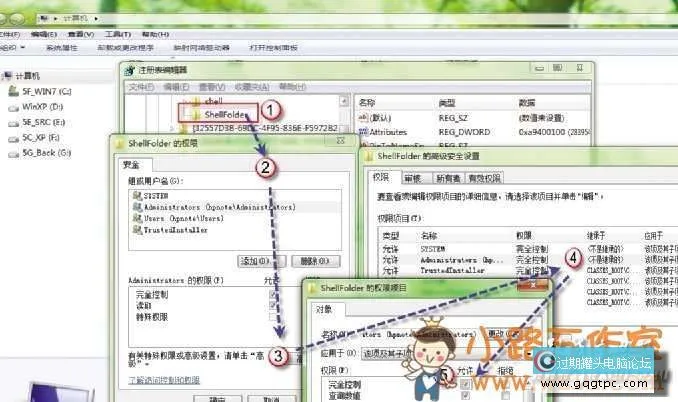This screenshot has width=678, height=402.
Task: Click 计算机 node icon in Explorer navigation pane
Action: click(x=6, y=76)
